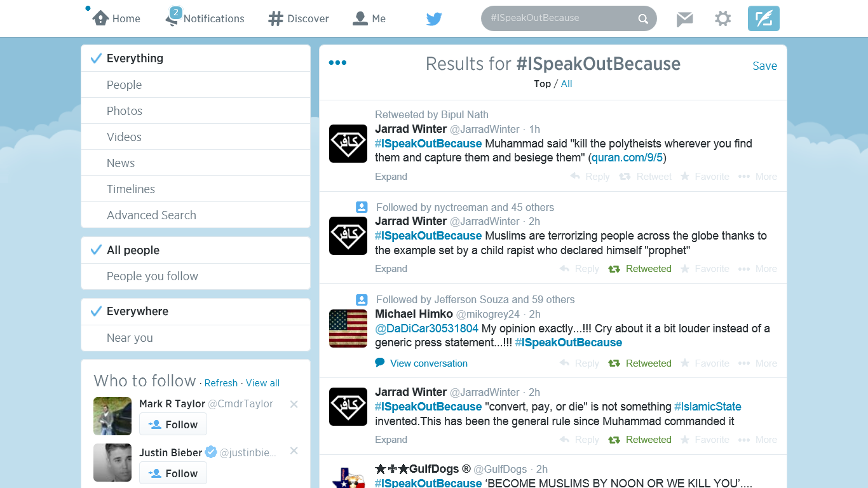Retweet the Jarrad Winter 1h tweet
The image size is (868, 488).
click(645, 177)
